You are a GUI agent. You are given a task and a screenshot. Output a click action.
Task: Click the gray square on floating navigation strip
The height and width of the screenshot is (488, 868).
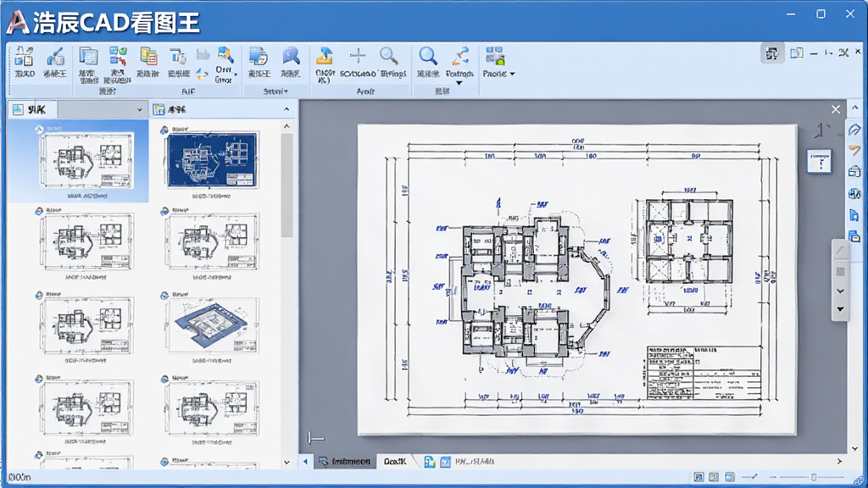click(840, 272)
